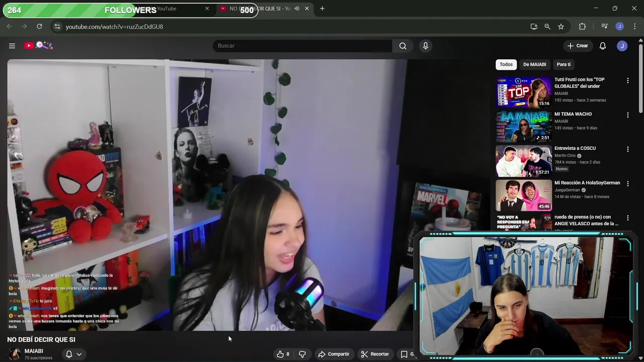Screen dimensions: 644x362
Task: Open Chrome media control icon
Action: pos(604,27)
